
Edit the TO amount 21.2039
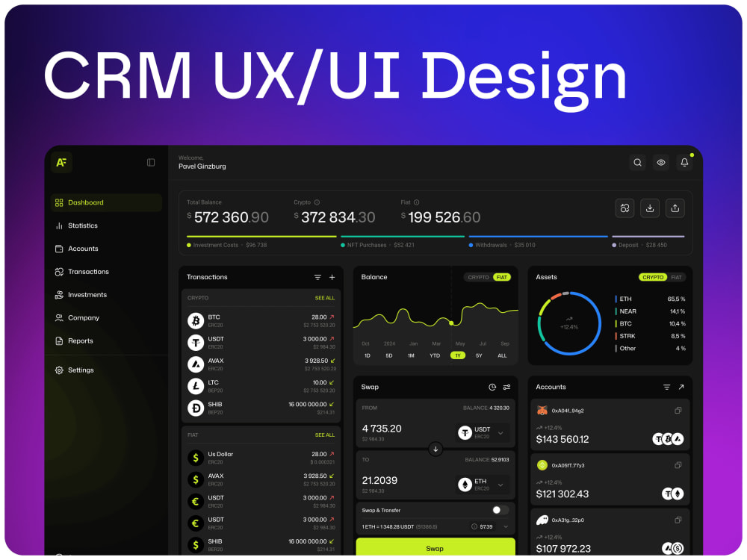coord(379,480)
